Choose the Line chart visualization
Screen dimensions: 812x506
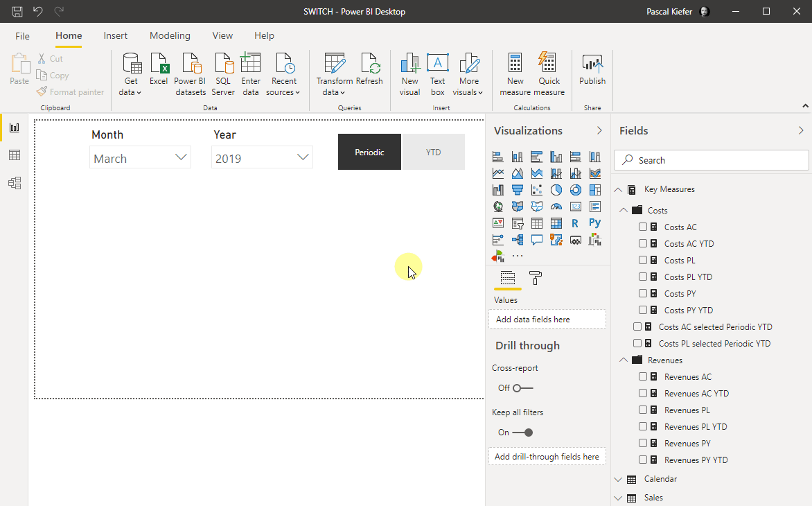tap(498, 173)
